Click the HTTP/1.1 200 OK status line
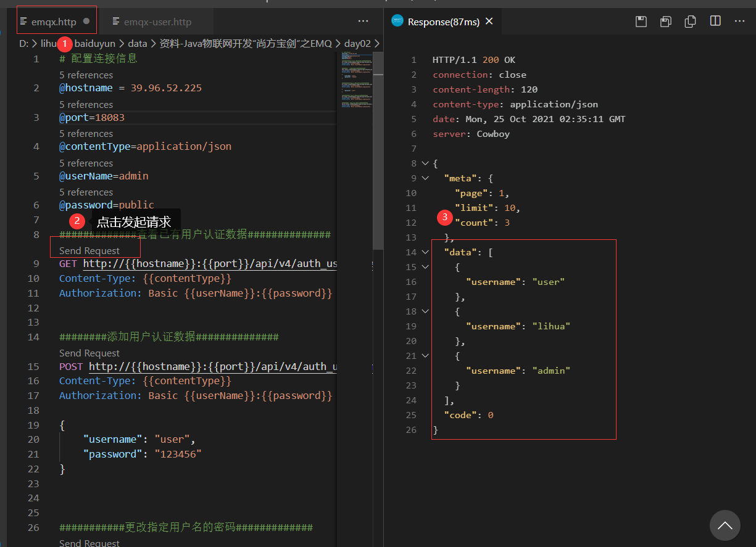 tap(474, 60)
